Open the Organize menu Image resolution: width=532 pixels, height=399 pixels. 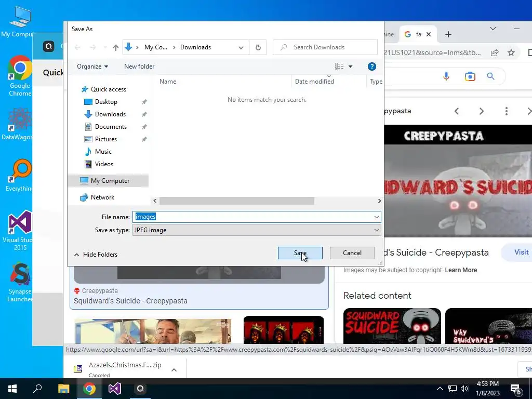point(92,66)
